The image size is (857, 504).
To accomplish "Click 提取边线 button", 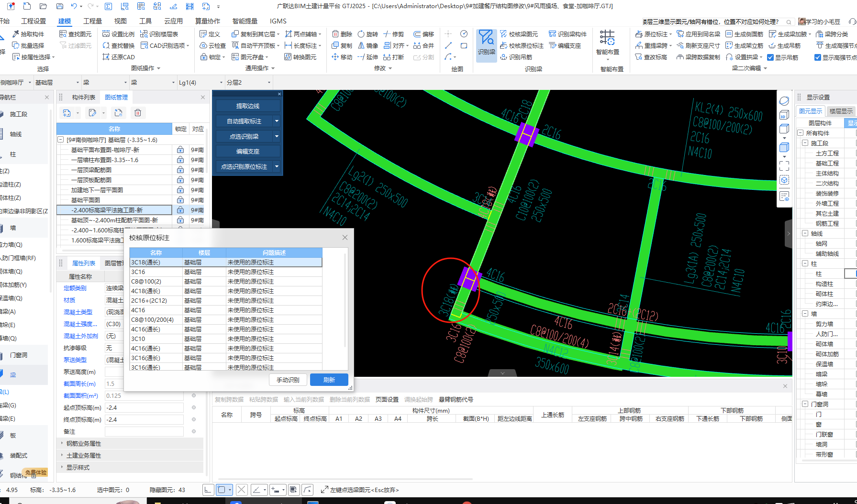I will [247, 106].
